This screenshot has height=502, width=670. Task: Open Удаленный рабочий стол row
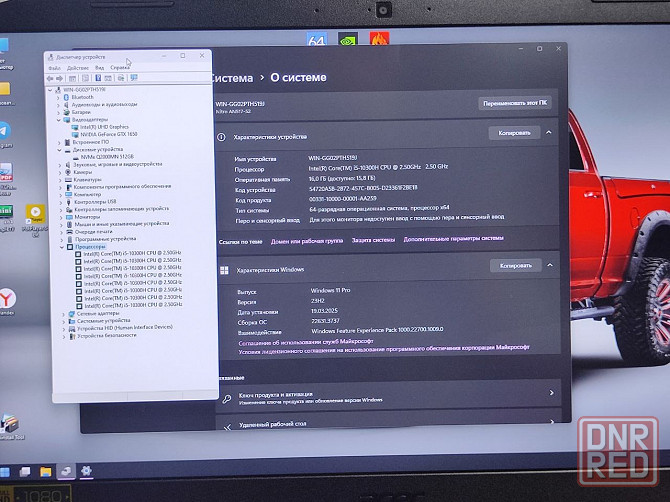(x=389, y=423)
